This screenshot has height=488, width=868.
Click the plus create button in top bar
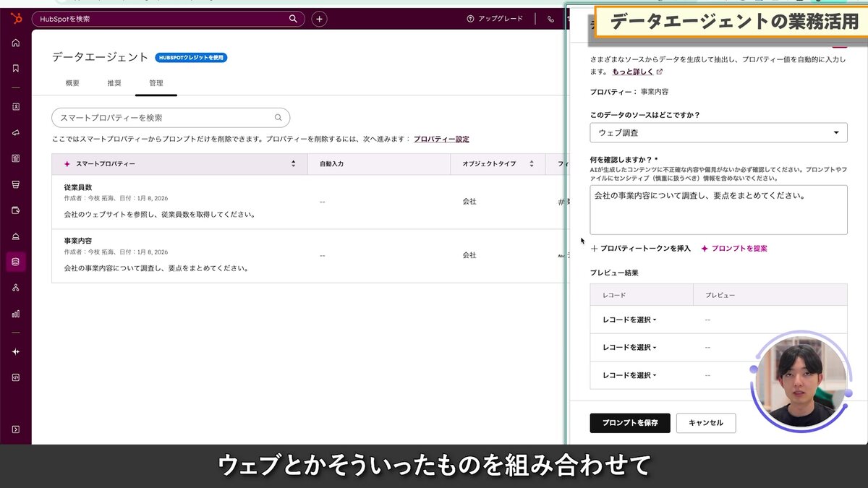pos(319,19)
